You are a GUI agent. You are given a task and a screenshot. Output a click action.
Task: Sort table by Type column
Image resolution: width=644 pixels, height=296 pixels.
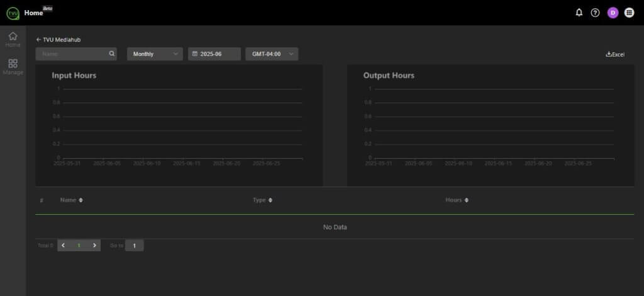point(263,200)
